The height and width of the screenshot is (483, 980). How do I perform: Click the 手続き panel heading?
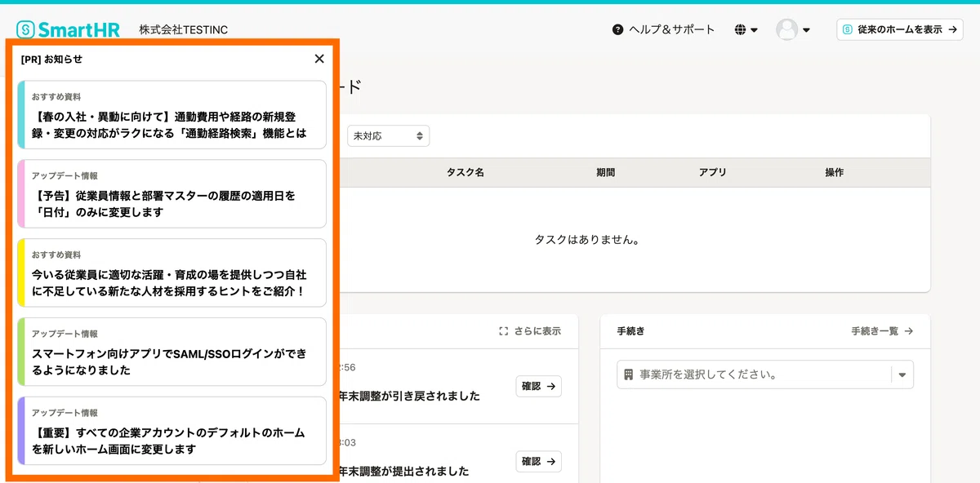630,331
